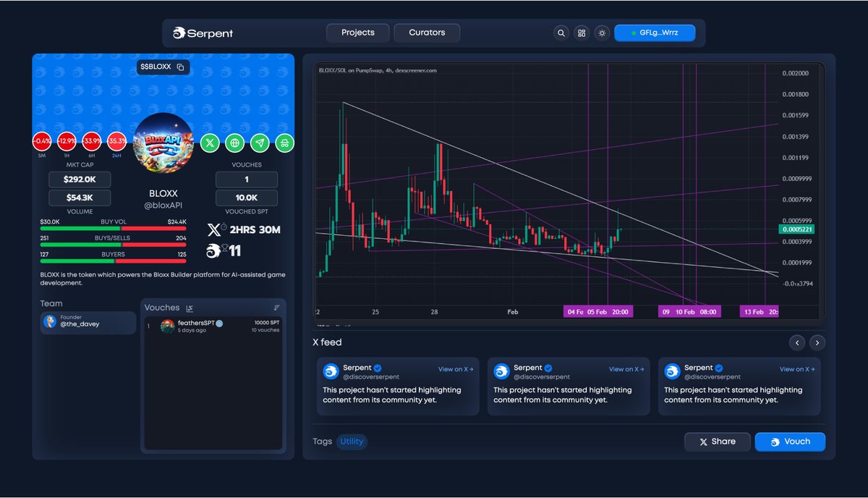Click Serpent avatar in third feed card
Image resolution: width=868 pixels, height=498 pixels.
pos(673,371)
